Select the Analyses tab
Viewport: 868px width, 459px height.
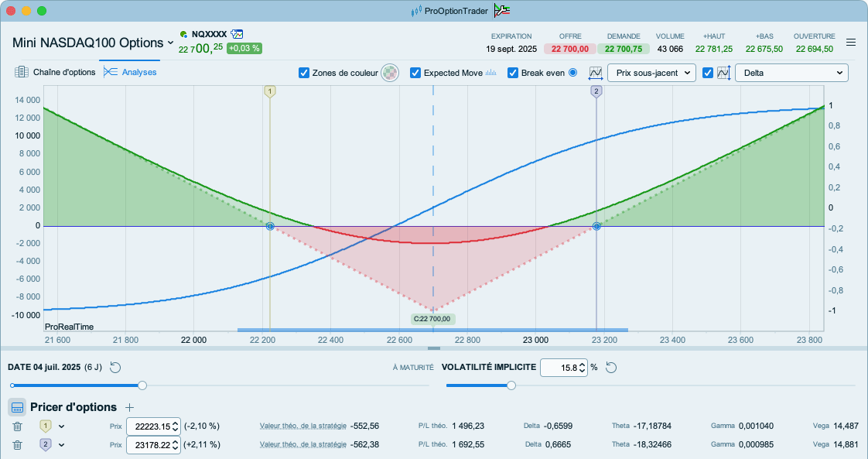tap(130, 72)
